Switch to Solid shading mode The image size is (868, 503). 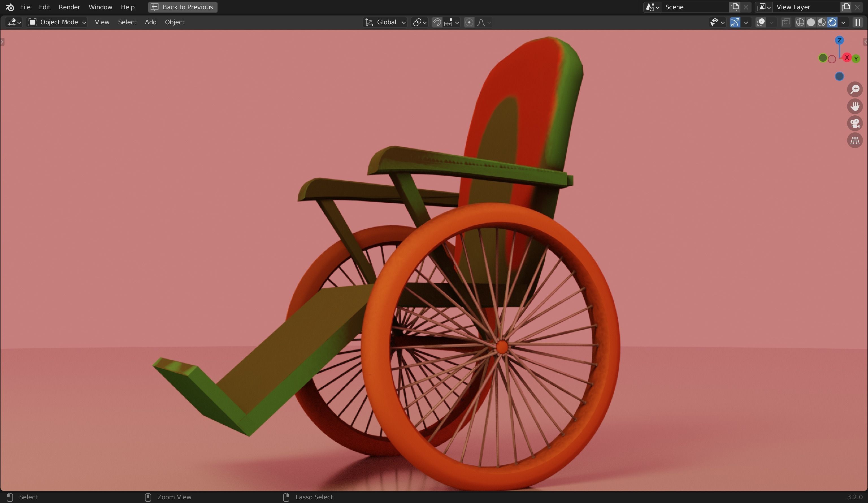811,22
